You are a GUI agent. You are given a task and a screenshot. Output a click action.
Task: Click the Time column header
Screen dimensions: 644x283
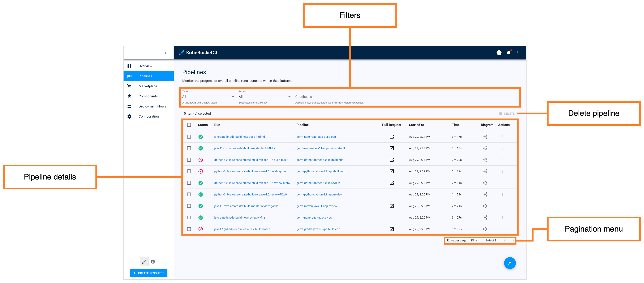tap(455, 125)
